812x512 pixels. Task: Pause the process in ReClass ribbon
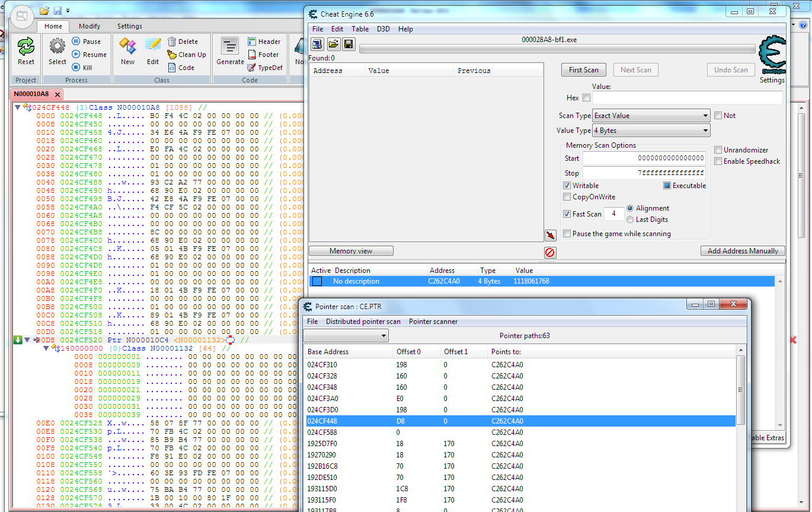click(87, 42)
